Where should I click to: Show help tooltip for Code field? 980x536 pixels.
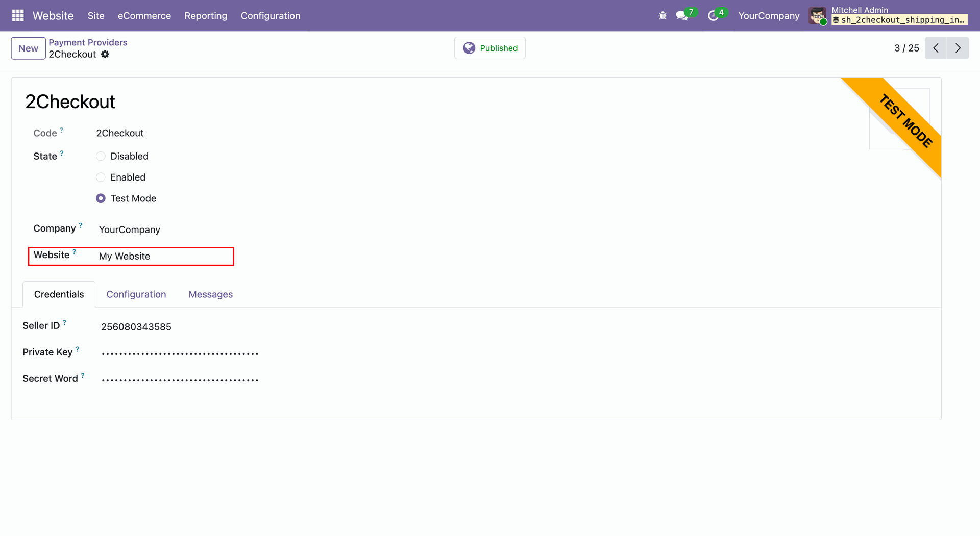coord(62,130)
